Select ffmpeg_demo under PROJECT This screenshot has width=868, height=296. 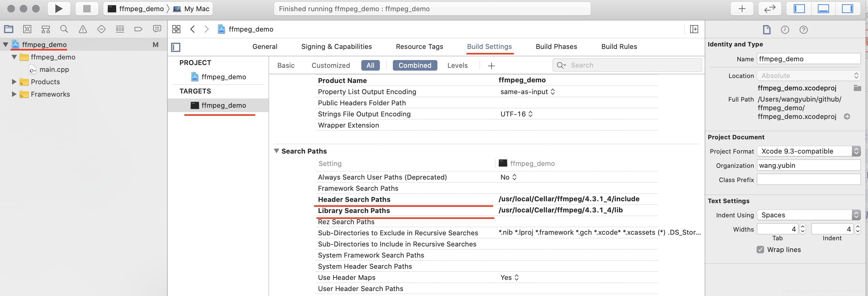click(223, 77)
